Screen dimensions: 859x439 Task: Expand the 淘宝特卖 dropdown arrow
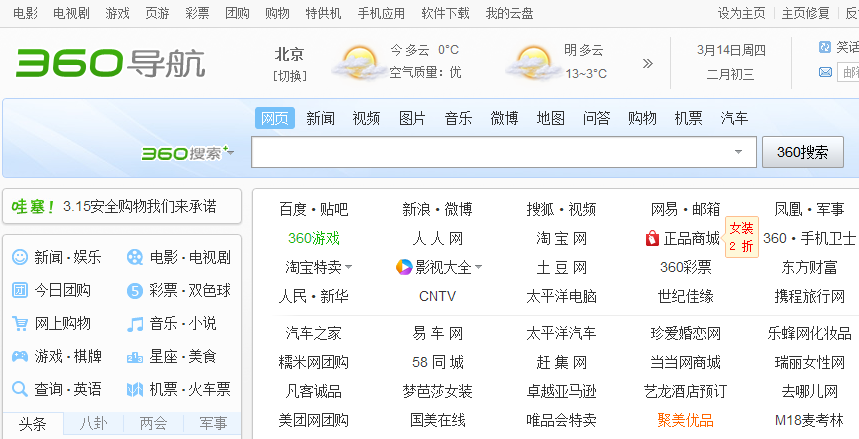point(348,268)
